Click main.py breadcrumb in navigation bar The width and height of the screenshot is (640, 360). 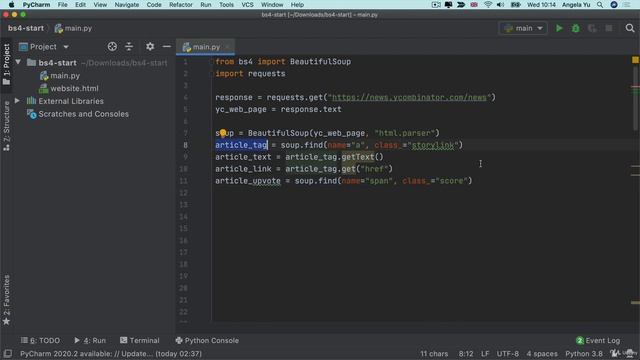74,28
